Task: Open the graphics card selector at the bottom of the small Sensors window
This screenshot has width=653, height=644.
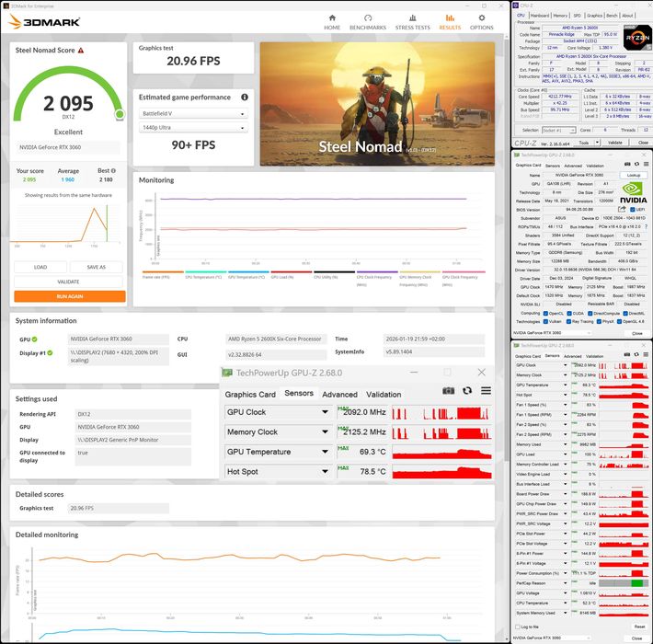Action: [x=552, y=638]
